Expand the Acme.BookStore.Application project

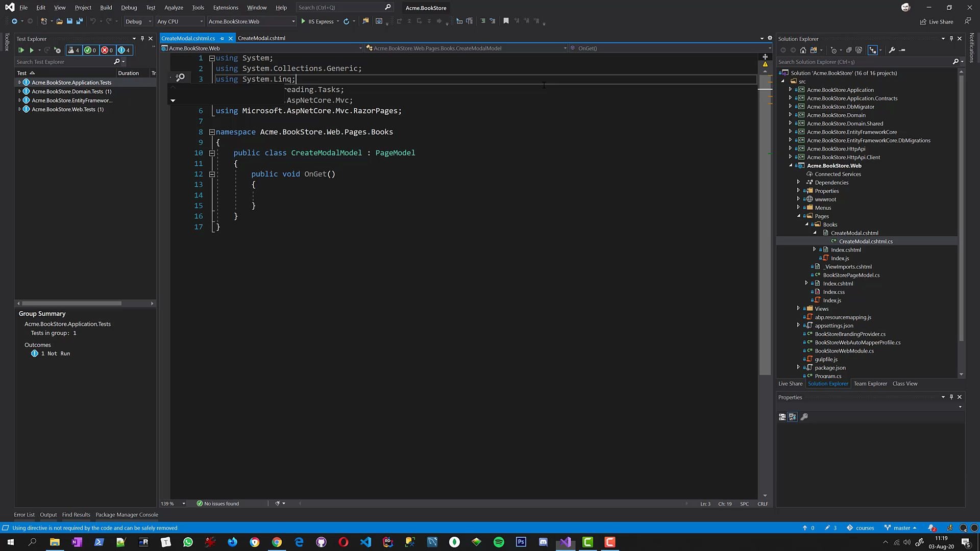tap(790, 90)
